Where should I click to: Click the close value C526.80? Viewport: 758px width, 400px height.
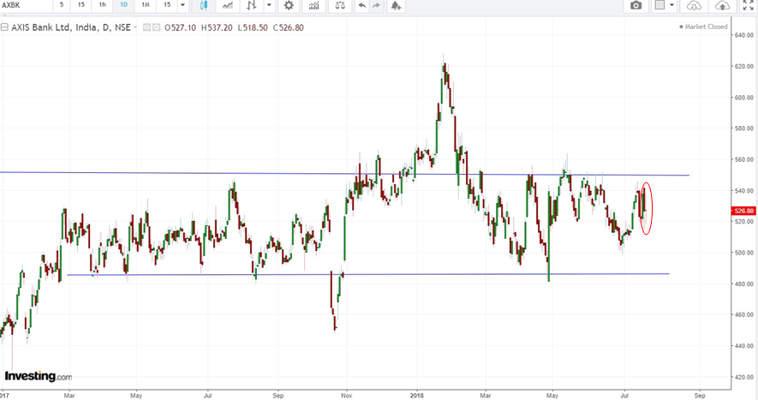[289, 28]
